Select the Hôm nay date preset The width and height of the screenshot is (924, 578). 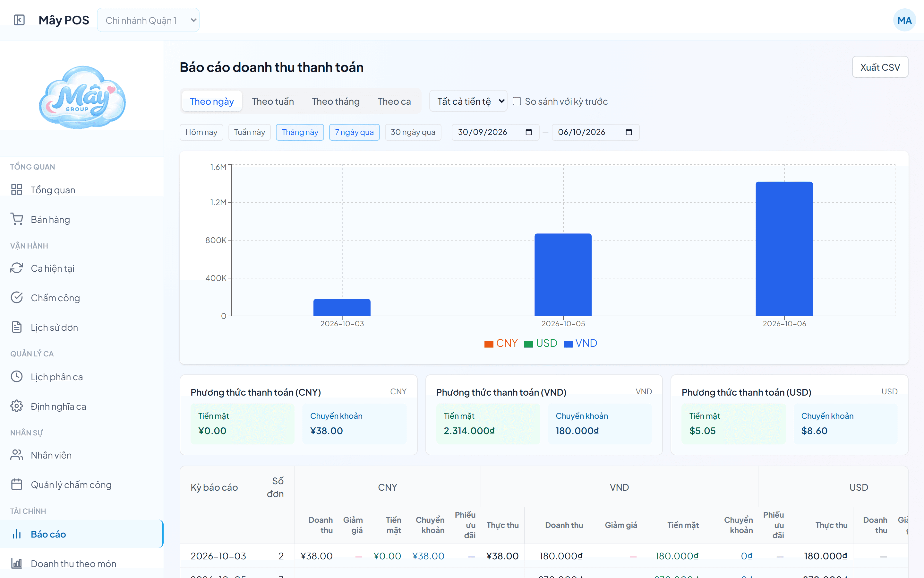(x=201, y=132)
